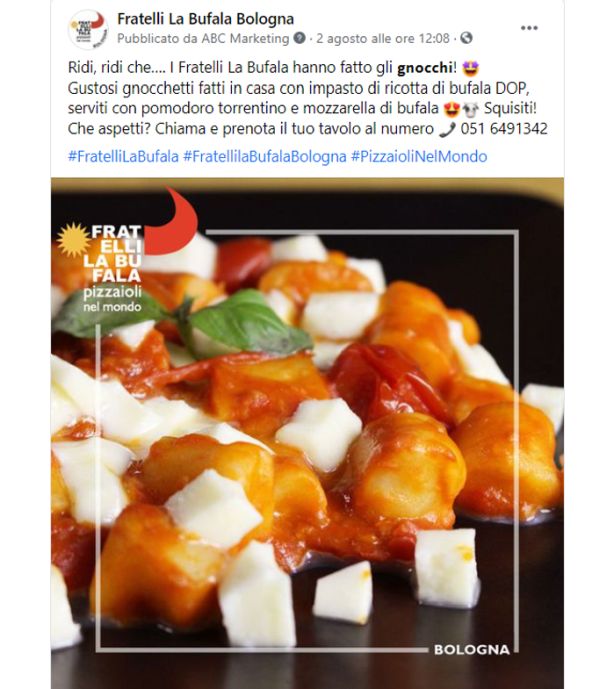Open the #FratelliLaBufala hashtag
The image size is (600, 689).
click(x=124, y=156)
